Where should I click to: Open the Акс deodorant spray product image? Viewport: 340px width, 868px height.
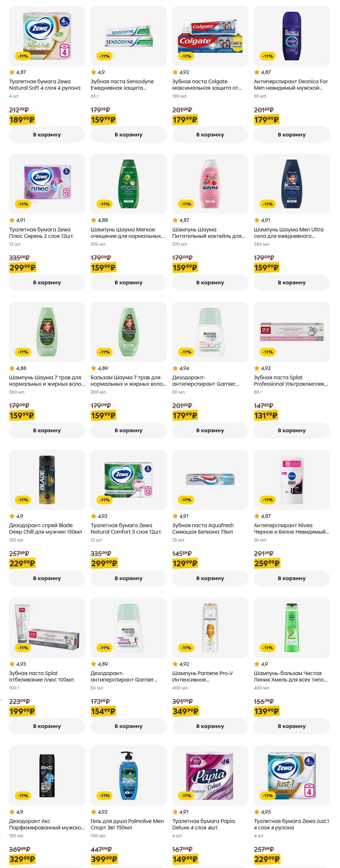(x=47, y=775)
